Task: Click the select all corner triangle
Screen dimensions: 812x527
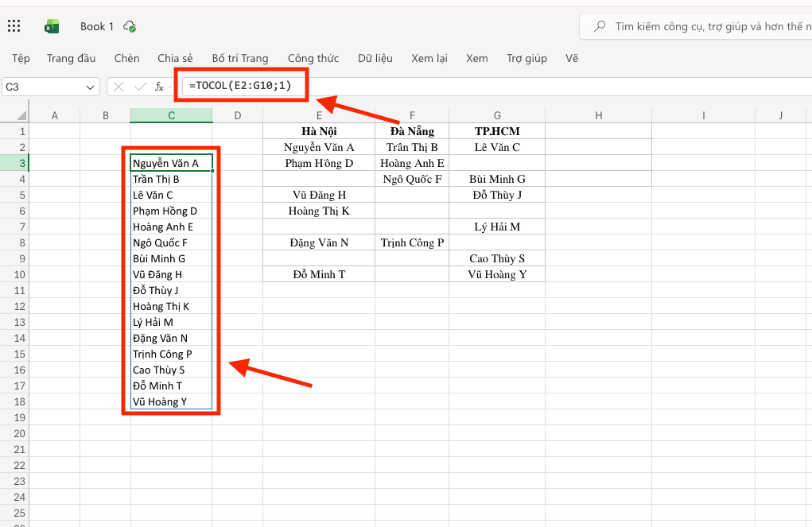Action: click(x=21, y=115)
